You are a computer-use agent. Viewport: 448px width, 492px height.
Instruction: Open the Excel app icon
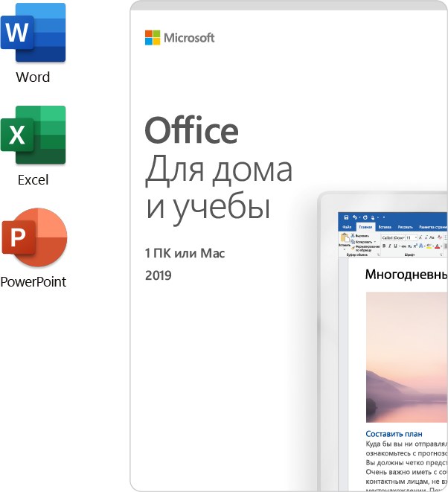(33, 135)
